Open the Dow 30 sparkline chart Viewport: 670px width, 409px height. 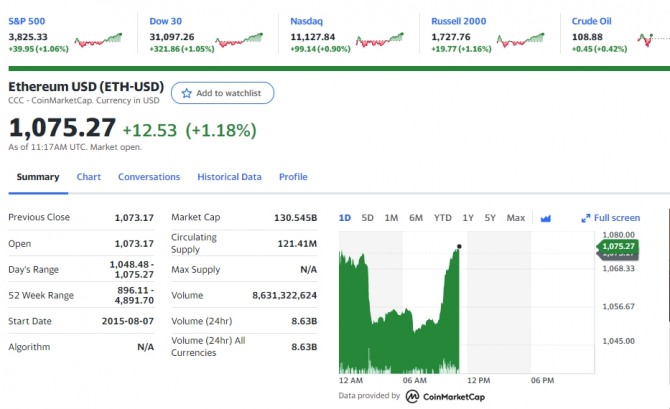pos(240,41)
